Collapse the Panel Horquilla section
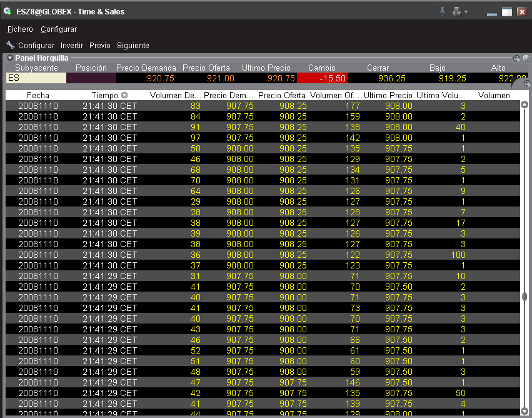Image resolution: width=532 pixels, height=418 pixels. [x=10, y=58]
